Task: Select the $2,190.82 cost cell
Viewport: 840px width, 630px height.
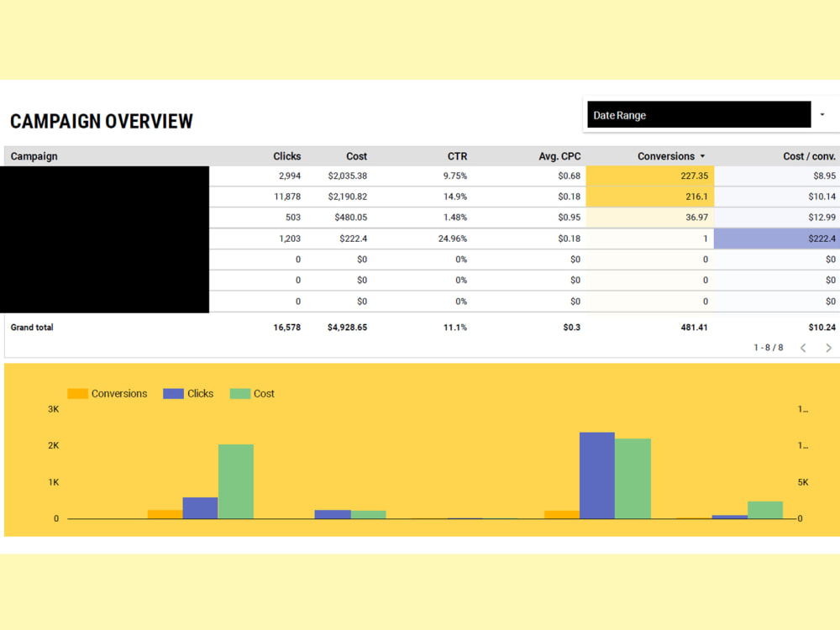Action: [x=347, y=197]
